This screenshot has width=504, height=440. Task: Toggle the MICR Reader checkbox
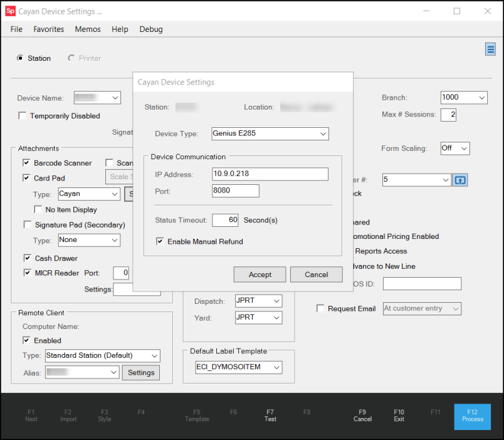(28, 273)
